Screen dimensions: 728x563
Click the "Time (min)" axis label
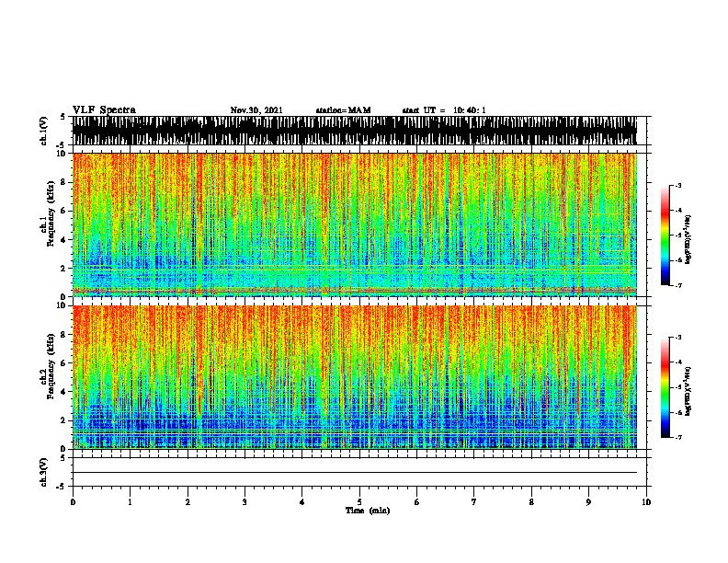pos(368,511)
